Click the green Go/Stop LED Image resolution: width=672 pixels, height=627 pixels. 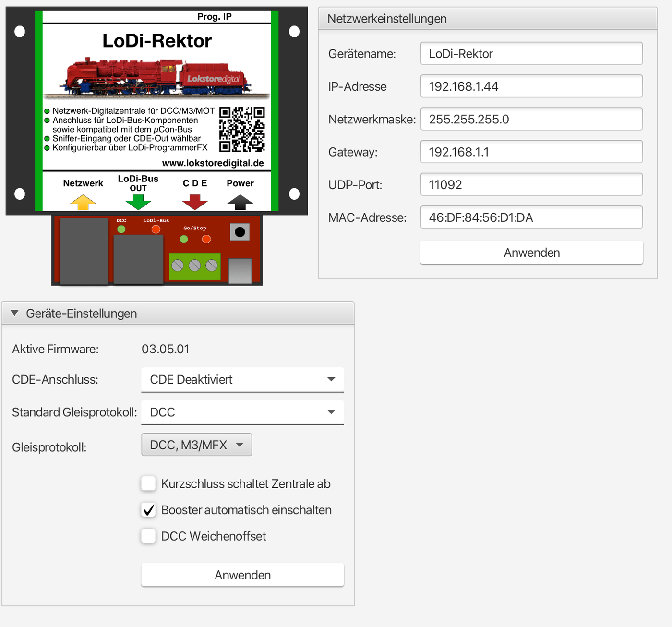[184, 239]
